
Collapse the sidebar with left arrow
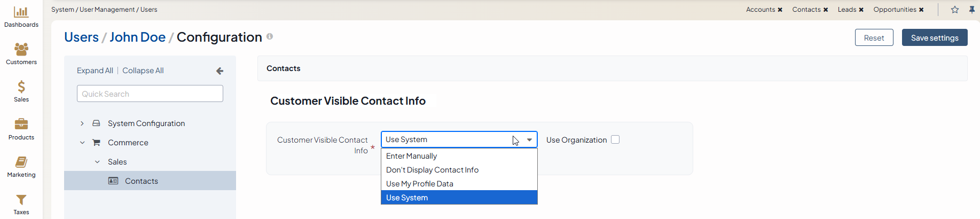click(x=219, y=71)
